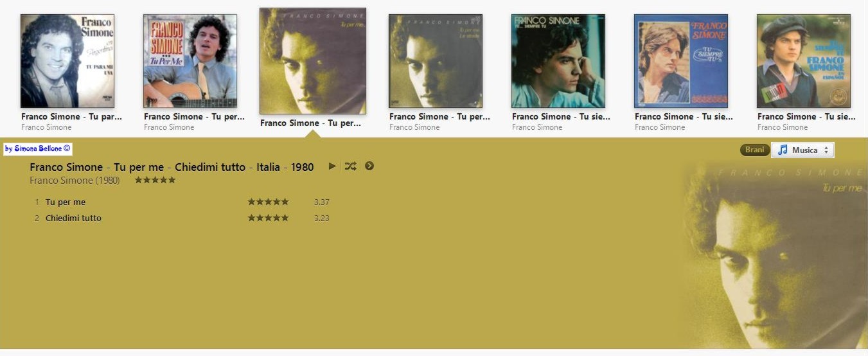Viewport: 868px width, 356px height.
Task: Open the Tu... Siempre tu teal album cover
Action: coord(558,61)
